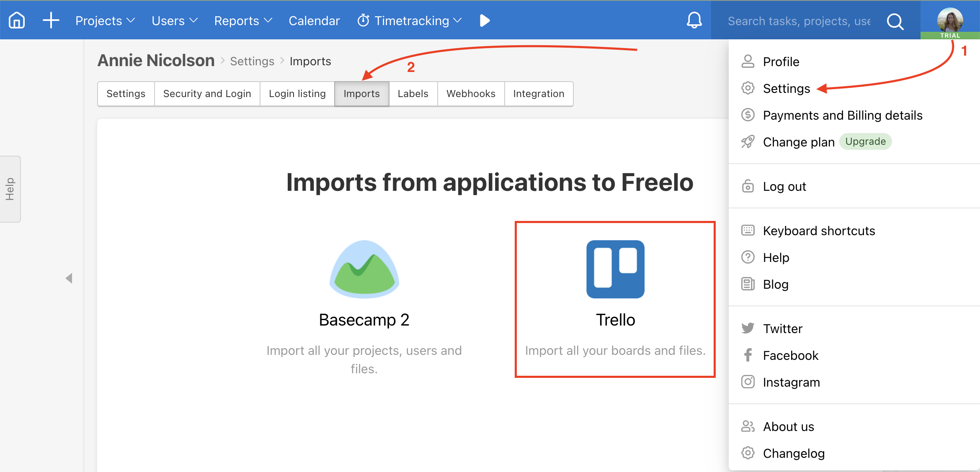Screen dimensions: 980x472
Task: Click the Basecamp 2 title
Action: (x=364, y=320)
